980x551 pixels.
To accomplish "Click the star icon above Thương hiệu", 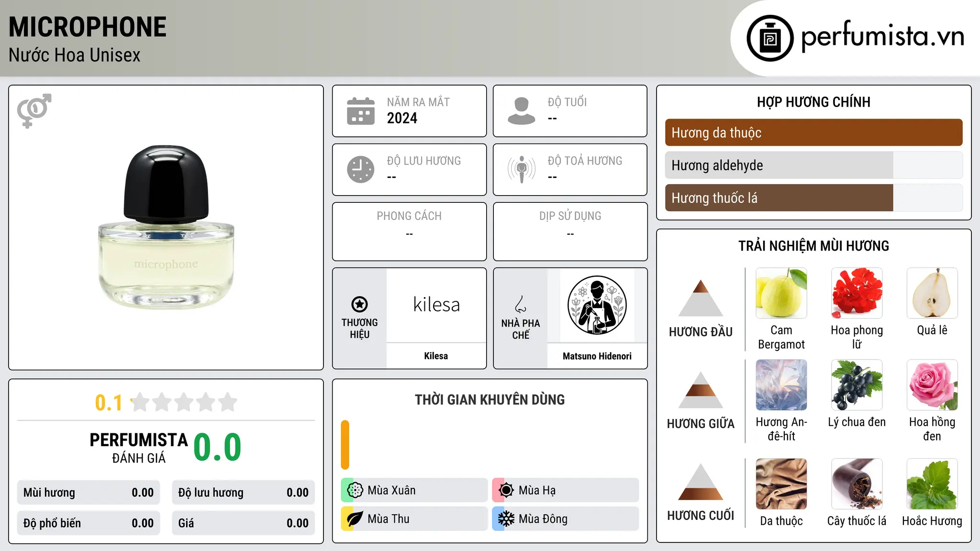I will tap(359, 304).
